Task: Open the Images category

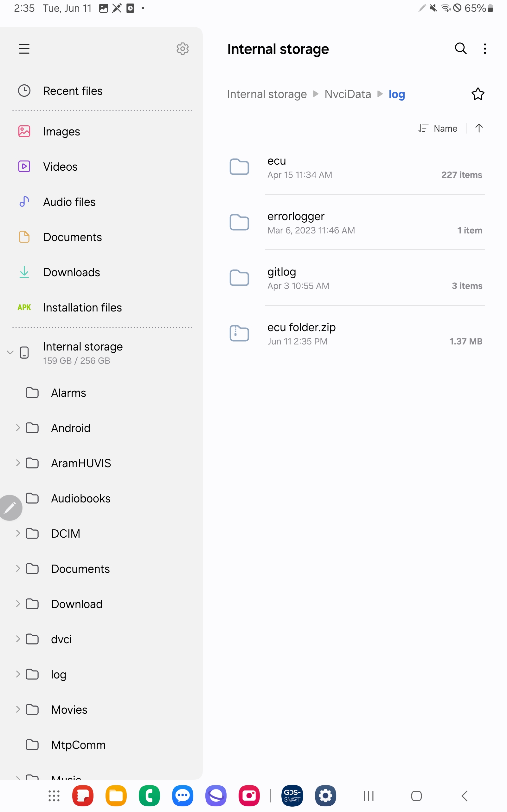Action: [x=62, y=132]
